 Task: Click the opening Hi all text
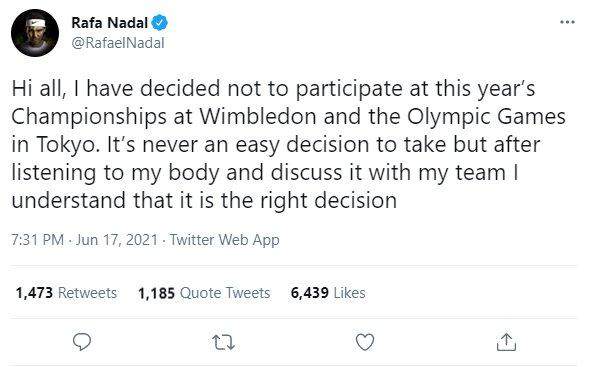(36, 89)
